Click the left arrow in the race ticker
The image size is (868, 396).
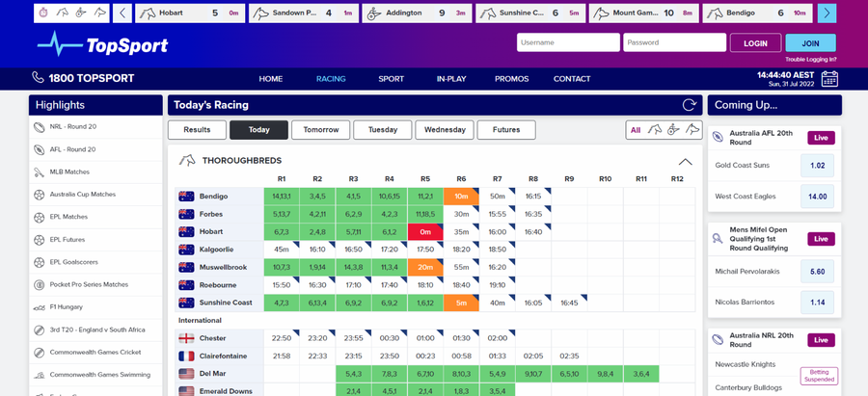(x=122, y=13)
